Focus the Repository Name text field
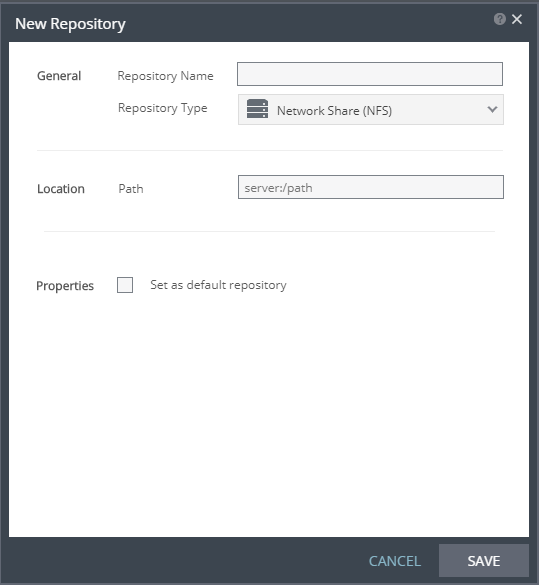The height and width of the screenshot is (585, 539). (x=370, y=74)
